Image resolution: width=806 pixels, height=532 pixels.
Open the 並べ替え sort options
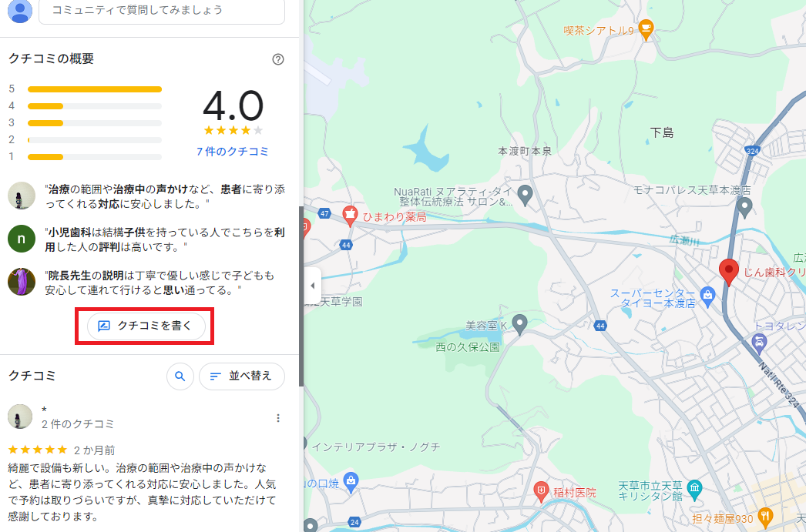click(241, 376)
